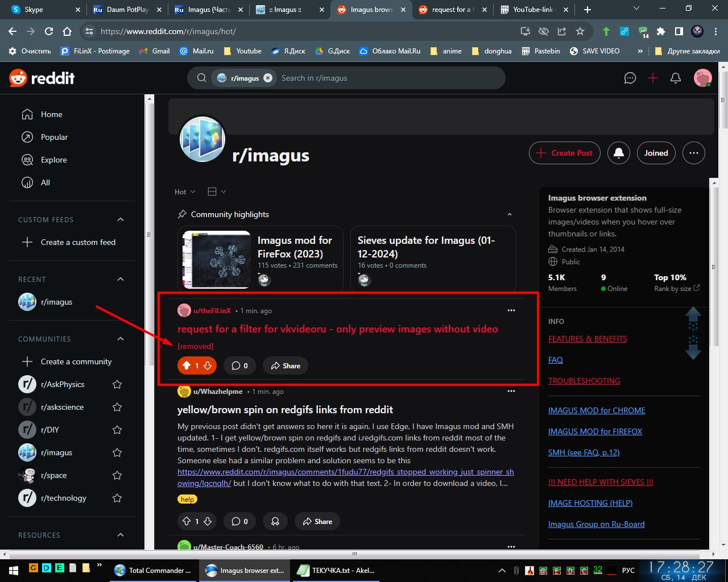The width and height of the screenshot is (728, 582).
Task: Open the Imagus mod for FireFox highlight card
Action: (x=260, y=259)
